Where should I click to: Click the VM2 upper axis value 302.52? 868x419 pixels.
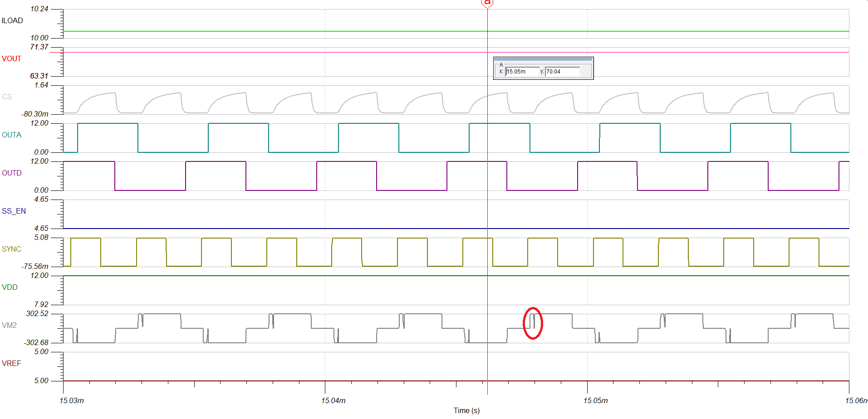(x=37, y=314)
